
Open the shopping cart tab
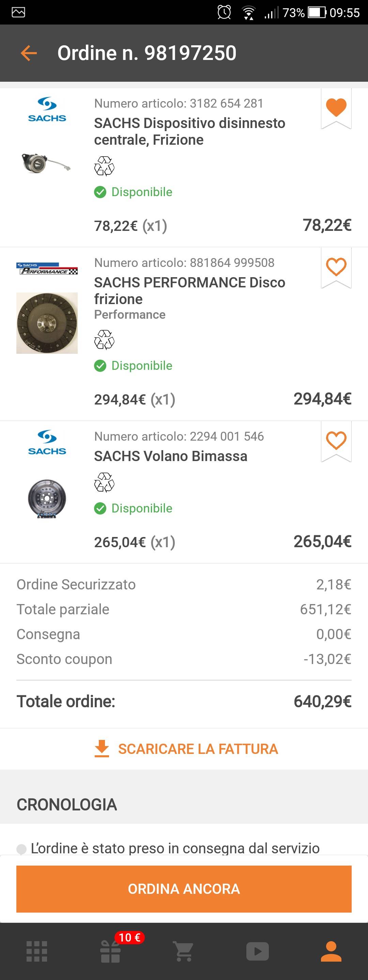(x=184, y=951)
